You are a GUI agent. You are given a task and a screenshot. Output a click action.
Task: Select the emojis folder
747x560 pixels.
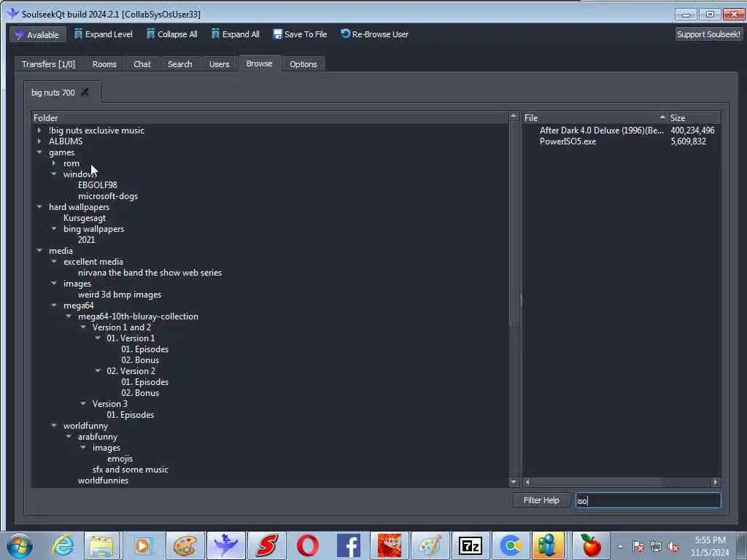[x=120, y=459]
